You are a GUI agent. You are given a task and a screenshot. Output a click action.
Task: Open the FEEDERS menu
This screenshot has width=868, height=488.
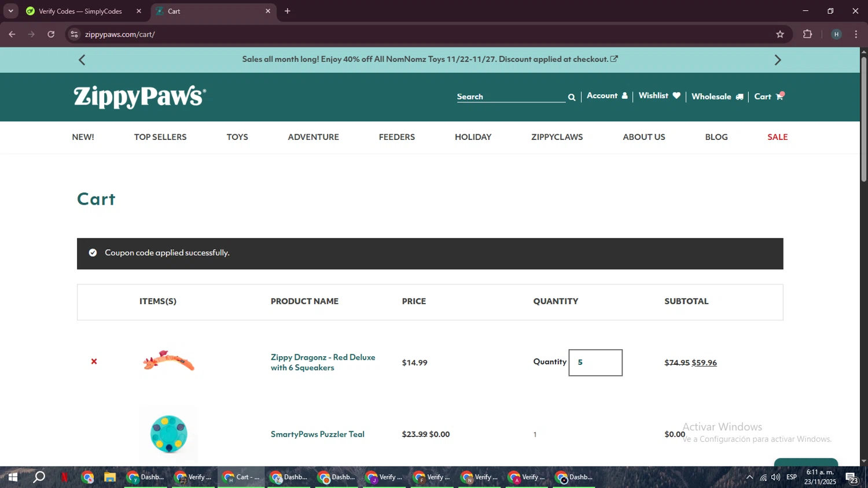tap(397, 137)
